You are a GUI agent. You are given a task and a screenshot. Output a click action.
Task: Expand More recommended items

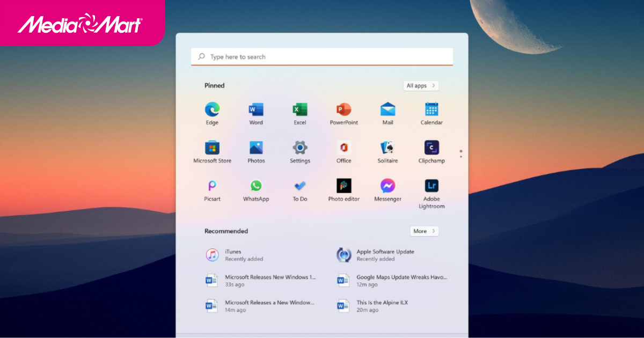(425, 231)
